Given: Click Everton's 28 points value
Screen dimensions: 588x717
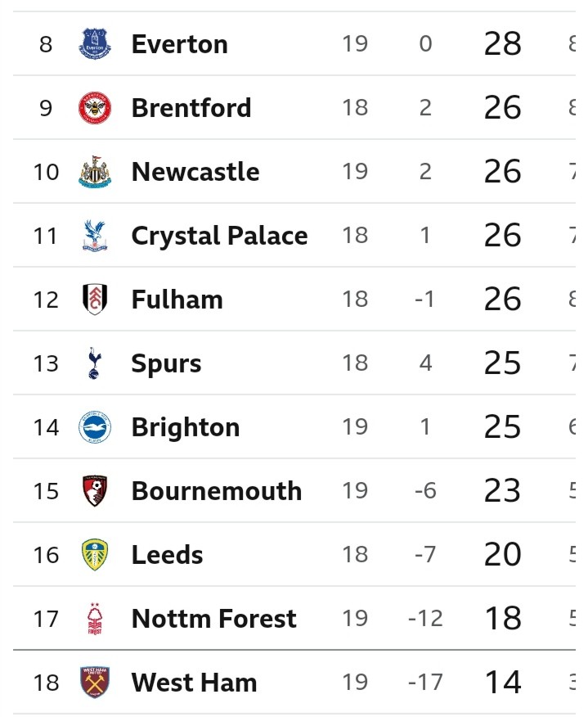Looking at the screenshot, I should 502,43.
